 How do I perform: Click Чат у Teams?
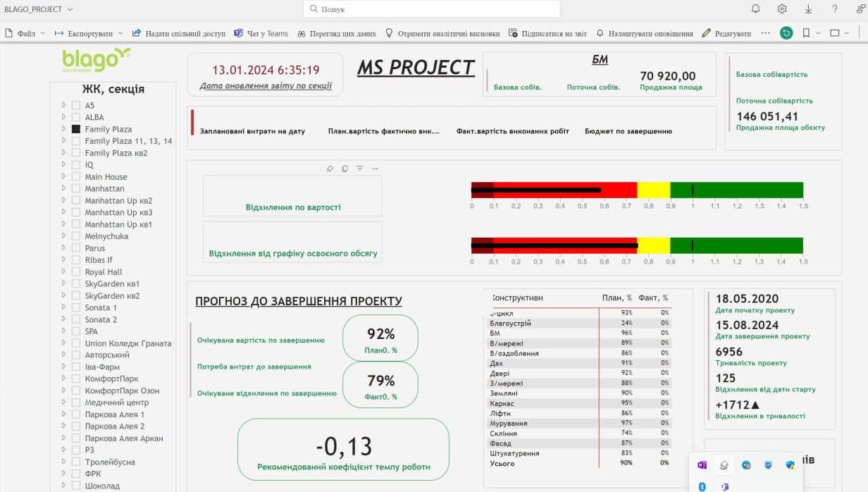point(261,33)
